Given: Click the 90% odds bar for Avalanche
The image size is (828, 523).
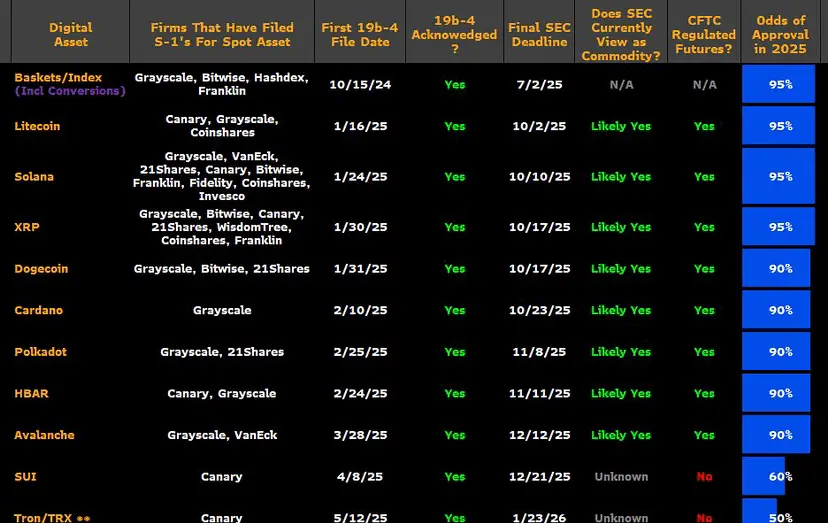Looking at the screenshot, I should (776, 434).
